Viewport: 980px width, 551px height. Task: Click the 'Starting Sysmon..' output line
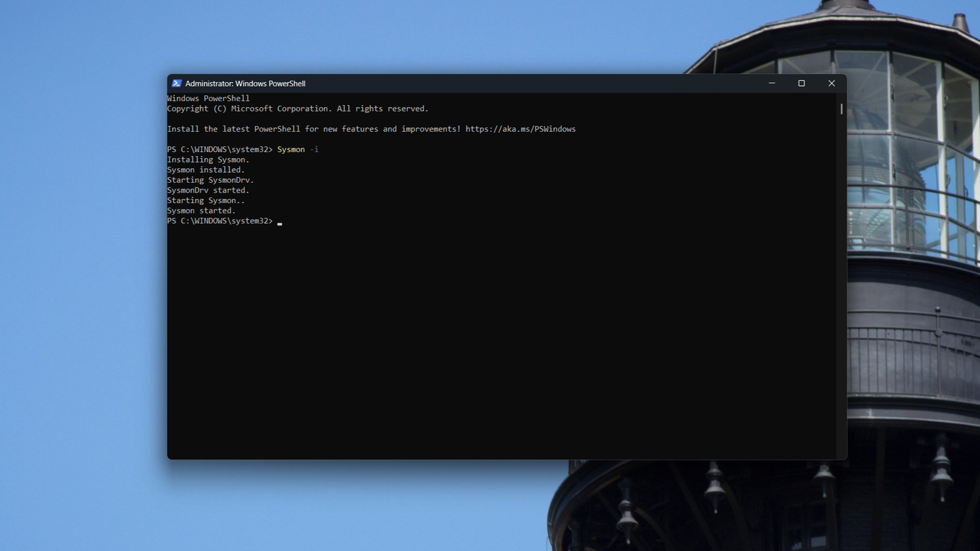[206, 200]
